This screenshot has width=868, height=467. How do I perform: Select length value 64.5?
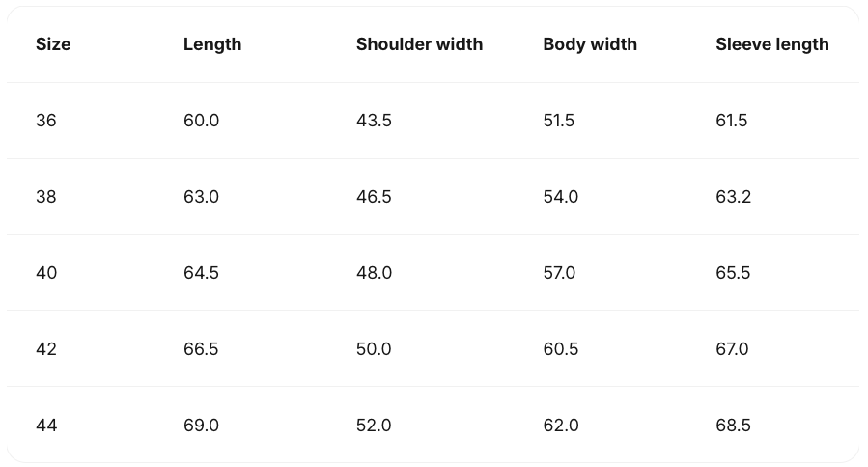tap(202, 273)
